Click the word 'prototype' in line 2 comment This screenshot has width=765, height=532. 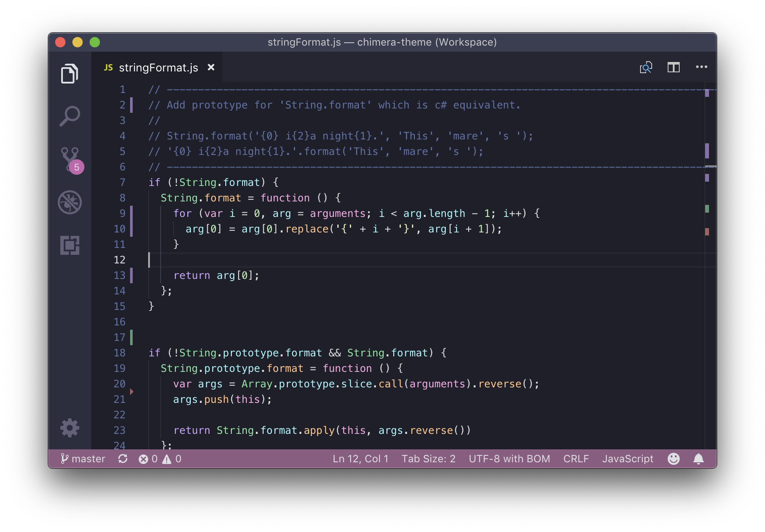coord(220,105)
